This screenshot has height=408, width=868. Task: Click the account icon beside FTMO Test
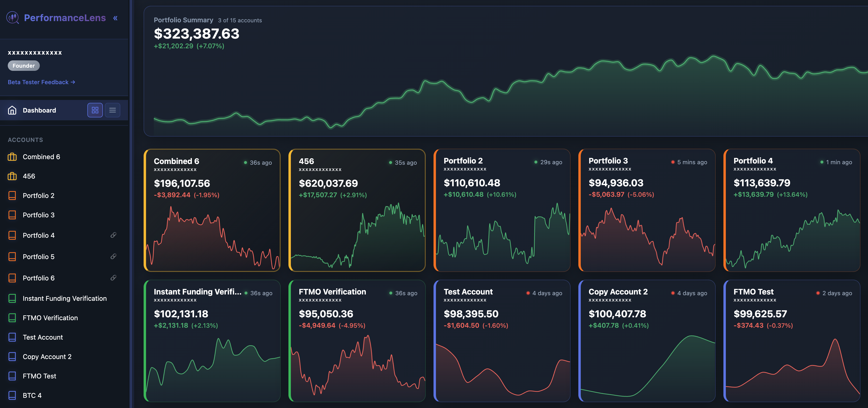point(12,376)
